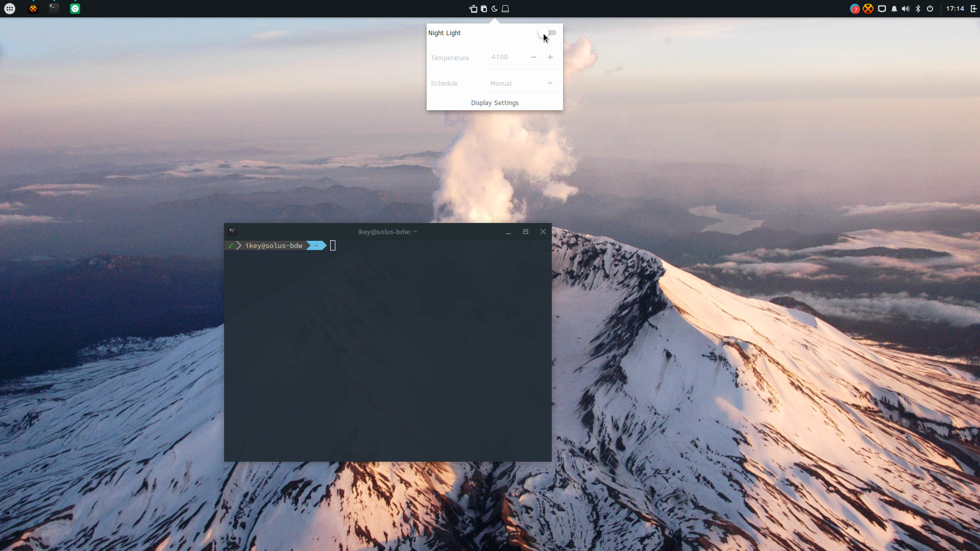This screenshot has height=551, width=980.
Task: Open the power menu icon
Action: (x=930, y=9)
